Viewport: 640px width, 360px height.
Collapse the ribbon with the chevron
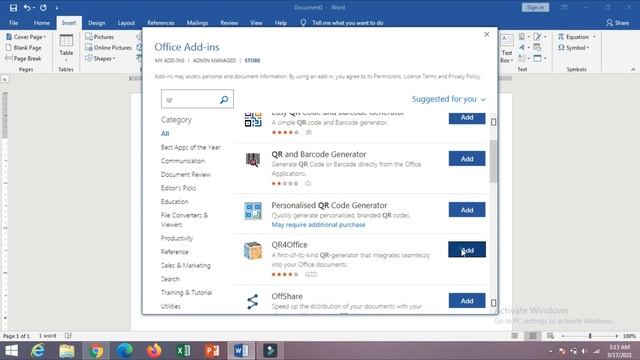[633, 69]
